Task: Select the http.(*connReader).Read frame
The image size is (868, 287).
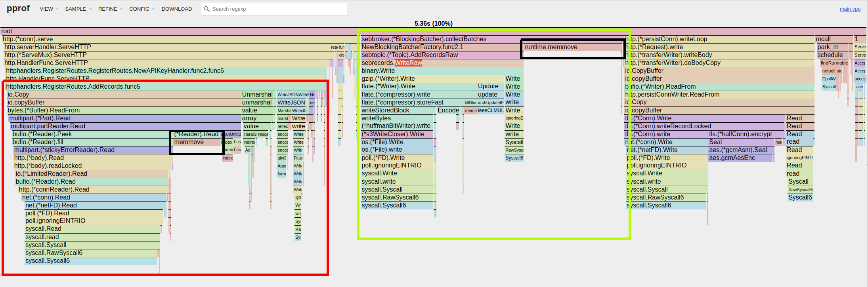Action: point(93,190)
